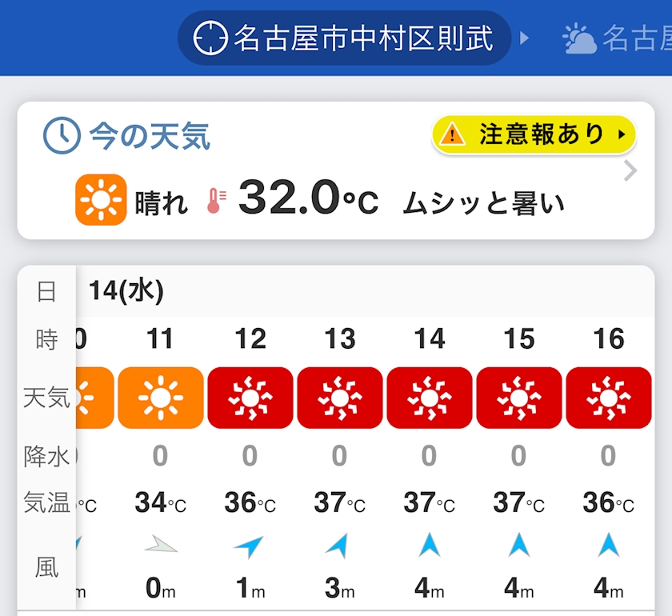Select the 16 o'clock extreme heat icon
Image resolution: width=672 pixels, height=616 pixels.
click(x=608, y=398)
